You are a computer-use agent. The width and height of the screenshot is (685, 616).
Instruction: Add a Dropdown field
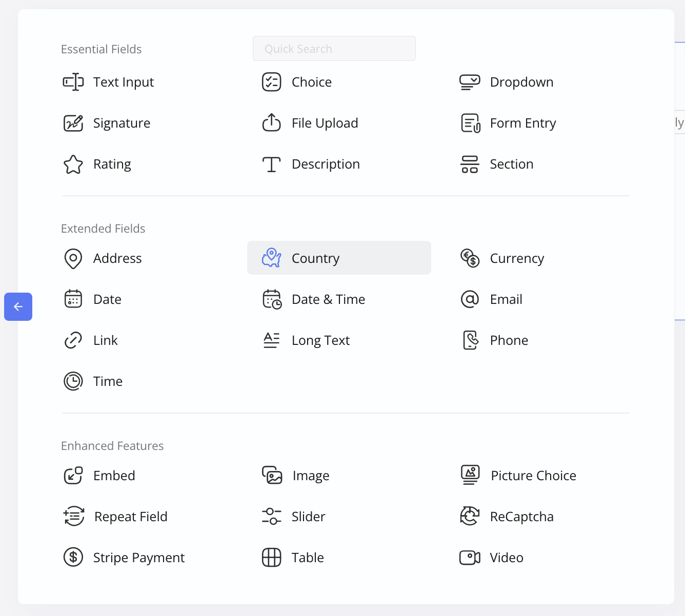pyautogui.click(x=521, y=82)
